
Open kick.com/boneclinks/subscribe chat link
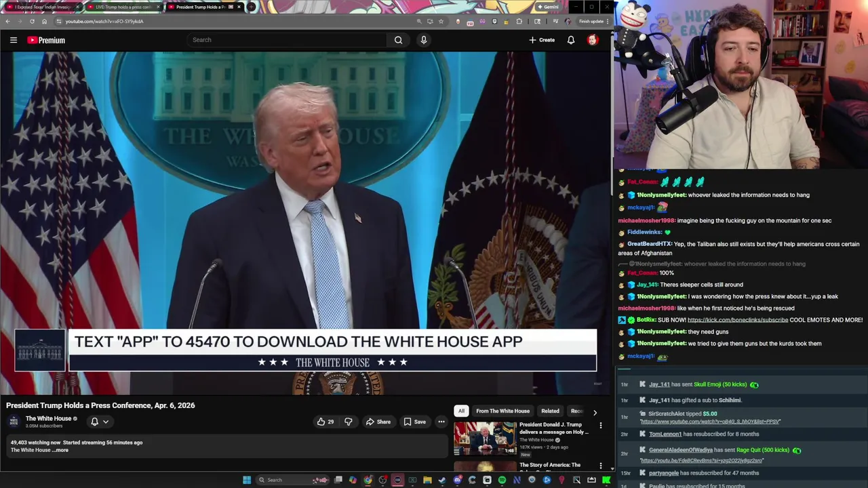pyautogui.click(x=738, y=320)
